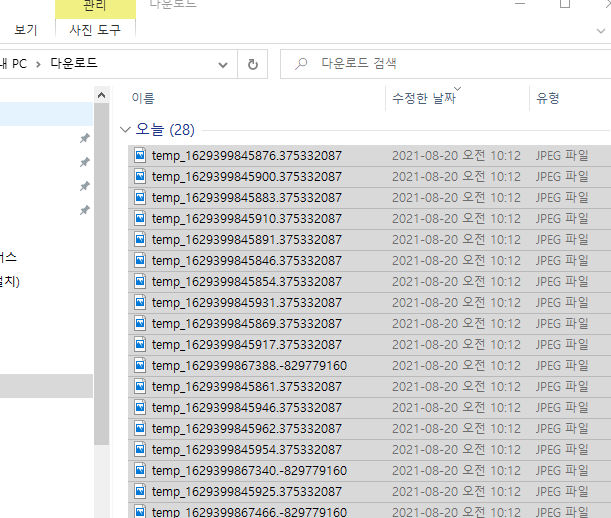Select the 관리 contextual tab

(95, 7)
